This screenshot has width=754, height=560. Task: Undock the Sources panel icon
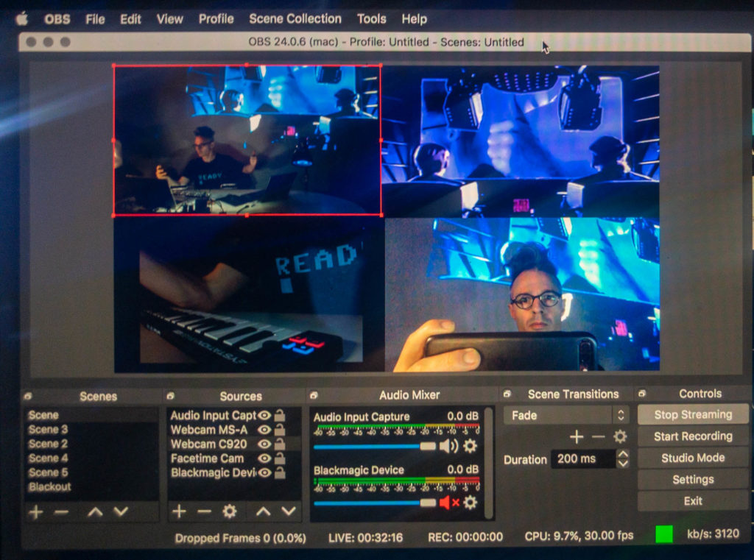(x=170, y=396)
